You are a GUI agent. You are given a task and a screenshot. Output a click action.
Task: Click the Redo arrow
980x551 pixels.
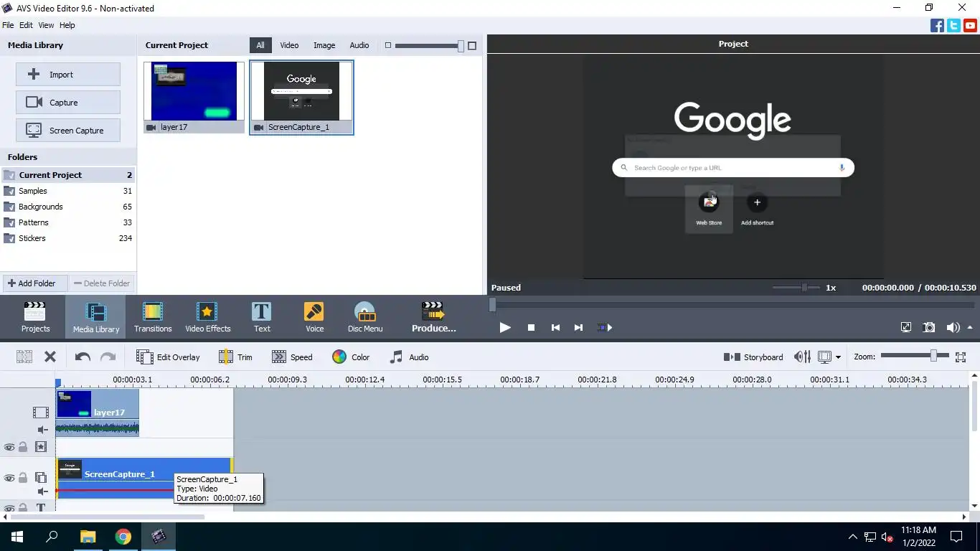108,357
